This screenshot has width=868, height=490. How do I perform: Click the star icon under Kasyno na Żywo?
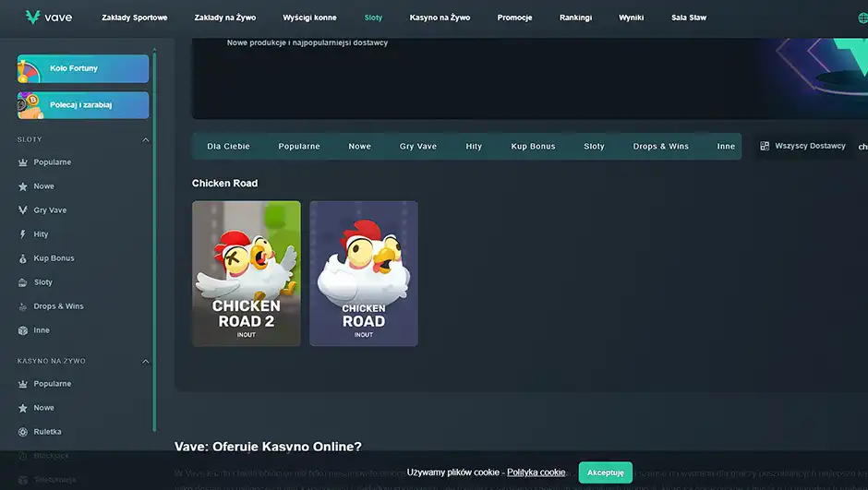23,408
